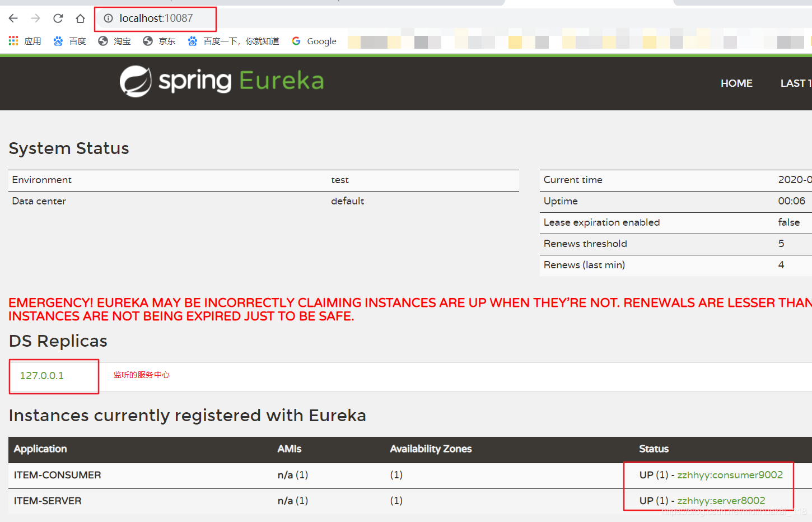Click the Uptime value 00:06
This screenshot has height=522, width=812.
[x=791, y=201]
